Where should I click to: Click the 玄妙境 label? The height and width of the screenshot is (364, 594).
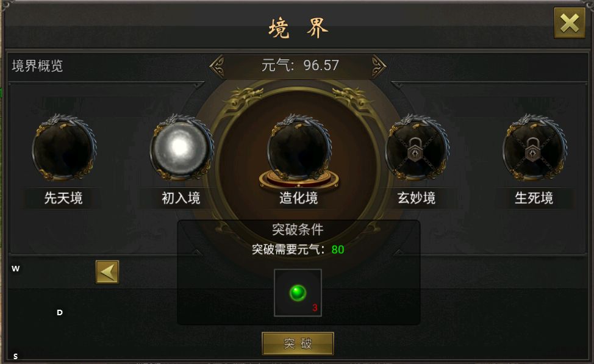417,198
